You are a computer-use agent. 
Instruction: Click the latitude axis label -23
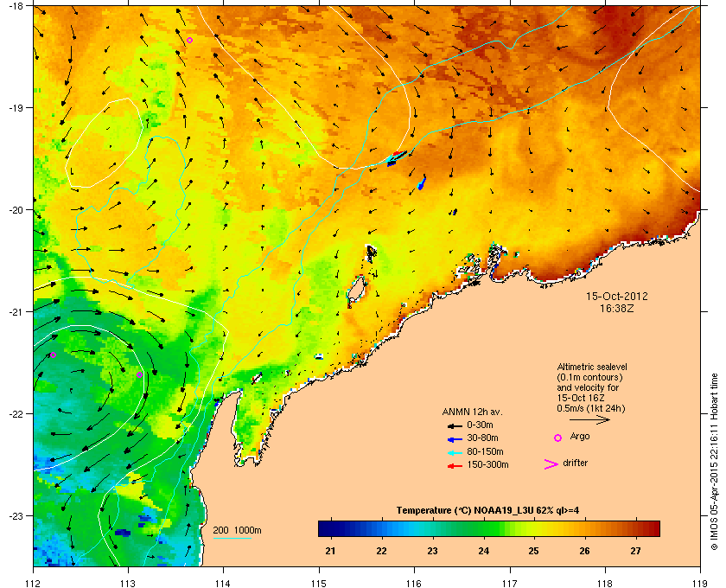pos(16,515)
